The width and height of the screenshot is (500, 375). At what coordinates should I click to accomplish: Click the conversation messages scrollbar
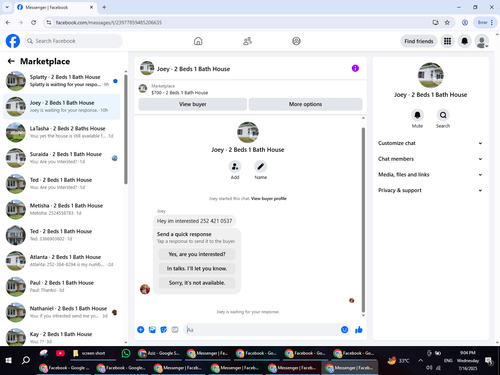tap(363, 219)
